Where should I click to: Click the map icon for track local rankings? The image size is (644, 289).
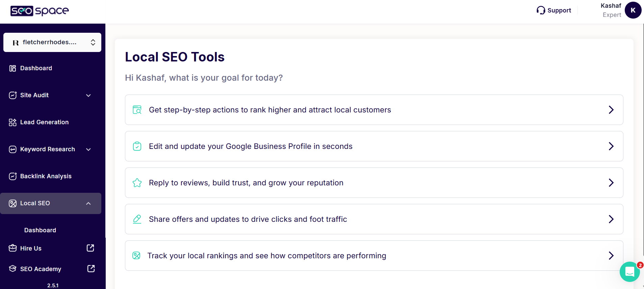click(x=136, y=256)
